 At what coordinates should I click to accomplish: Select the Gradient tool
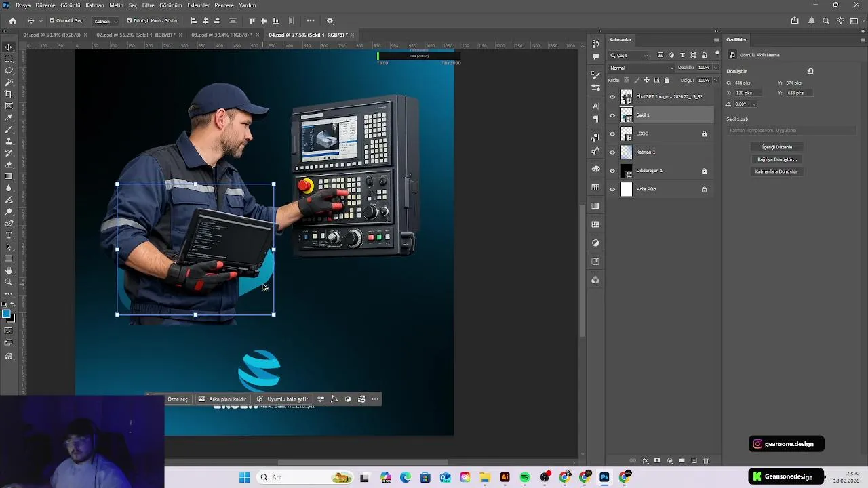point(9,176)
